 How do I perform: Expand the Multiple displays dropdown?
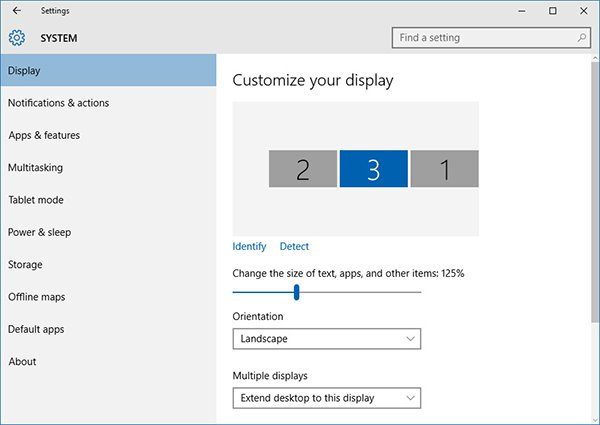click(x=326, y=398)
